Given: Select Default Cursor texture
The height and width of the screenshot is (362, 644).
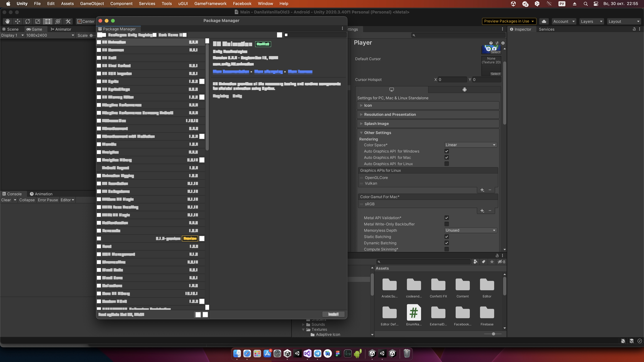Looking at the screenshot, I should coord(495,74).
